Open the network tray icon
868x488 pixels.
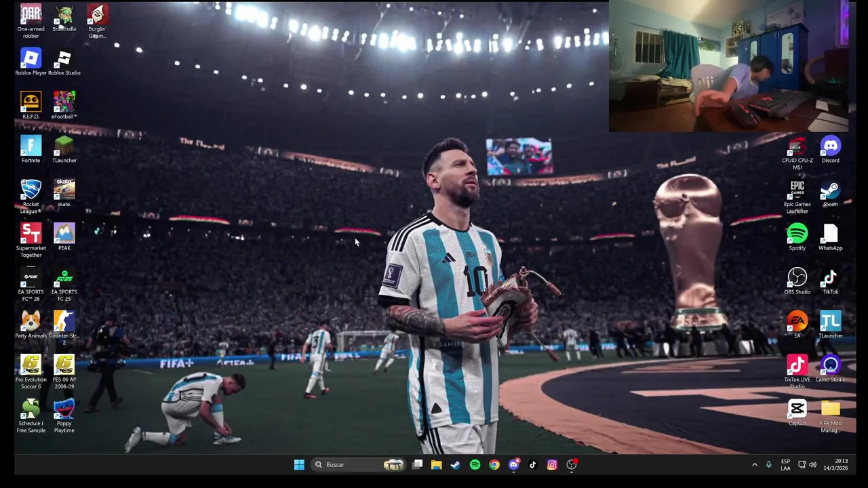[x=802, y=464]
